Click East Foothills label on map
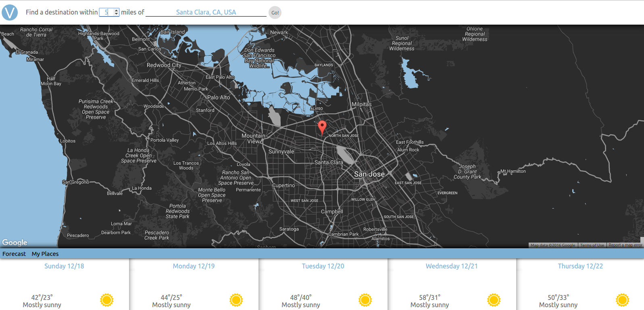This screenshot has height=310, width=644. pyautogui.click(x=410, y=142)
